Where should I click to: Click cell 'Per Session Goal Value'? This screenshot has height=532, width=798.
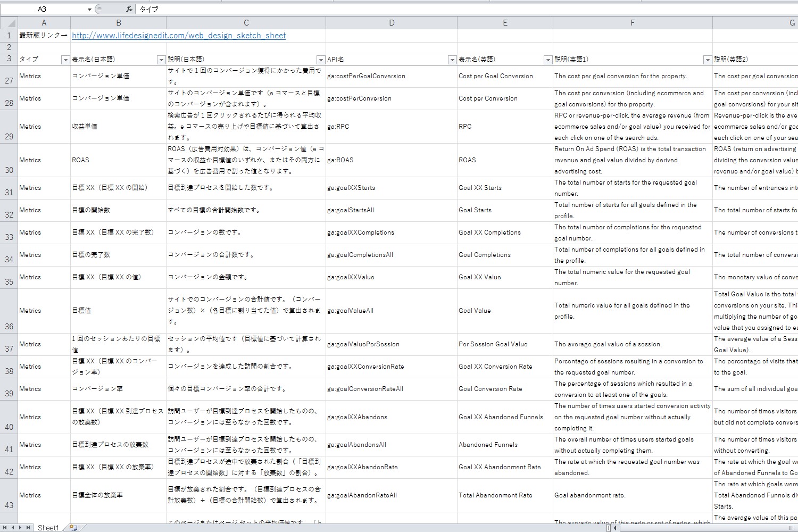(x=505, y=344)
